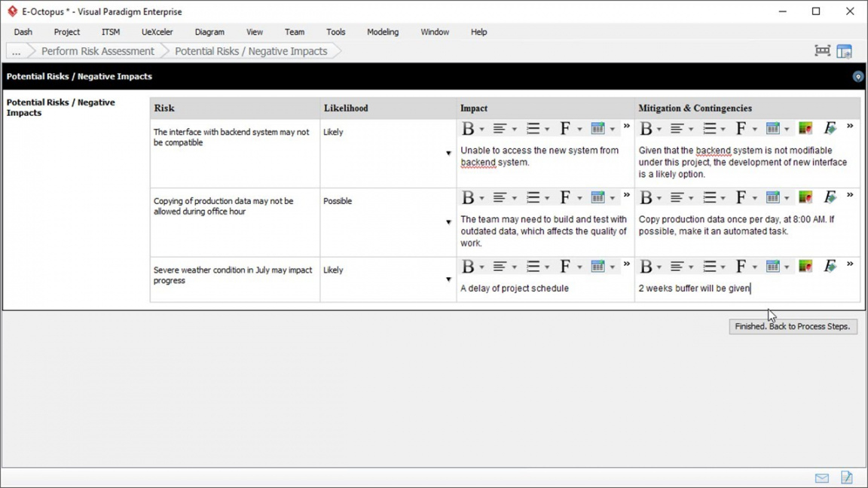Click the 'Possible' likelihood value
Screen dimensions: 868x488
338,201
